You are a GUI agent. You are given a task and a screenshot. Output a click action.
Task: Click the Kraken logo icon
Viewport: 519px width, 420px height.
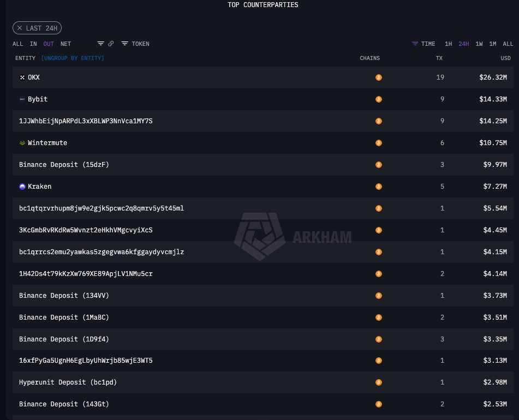coord(22,187)
